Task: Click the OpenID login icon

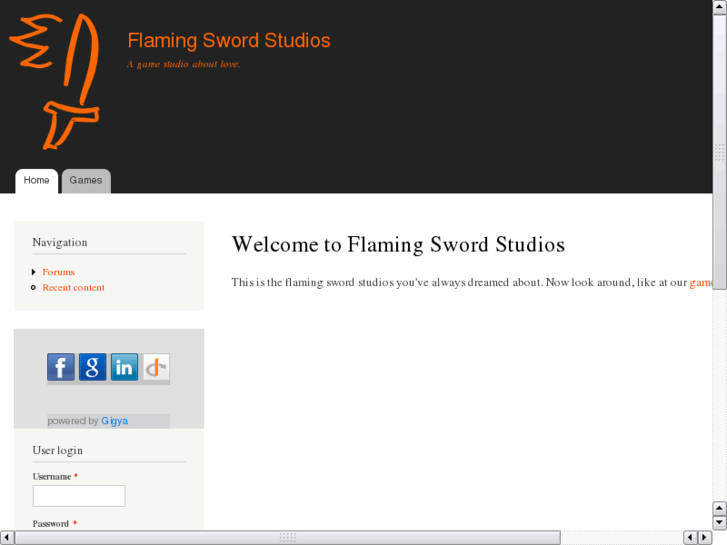Action: (156, 367)
